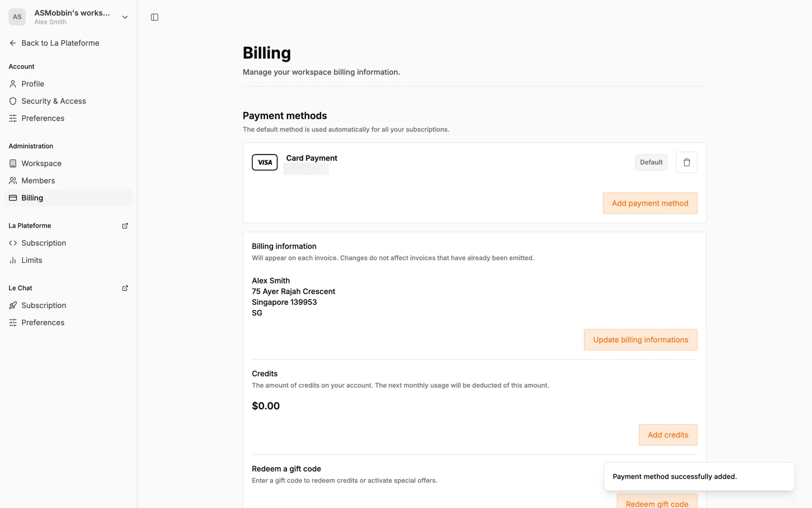Viewport: 812px width, 508px height.
Task: Open Le Chat external link icon
Action: pyautogui.click(x=125, y=288)
